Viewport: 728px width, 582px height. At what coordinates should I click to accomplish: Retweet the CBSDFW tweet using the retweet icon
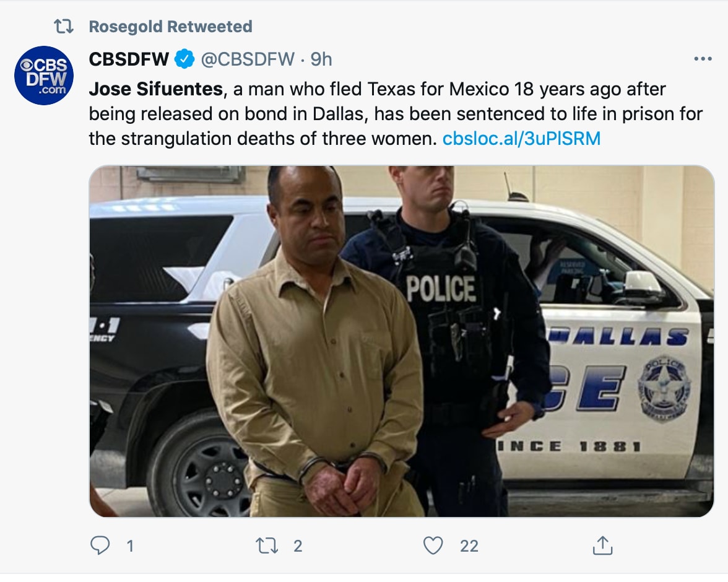tap(267, 545)
